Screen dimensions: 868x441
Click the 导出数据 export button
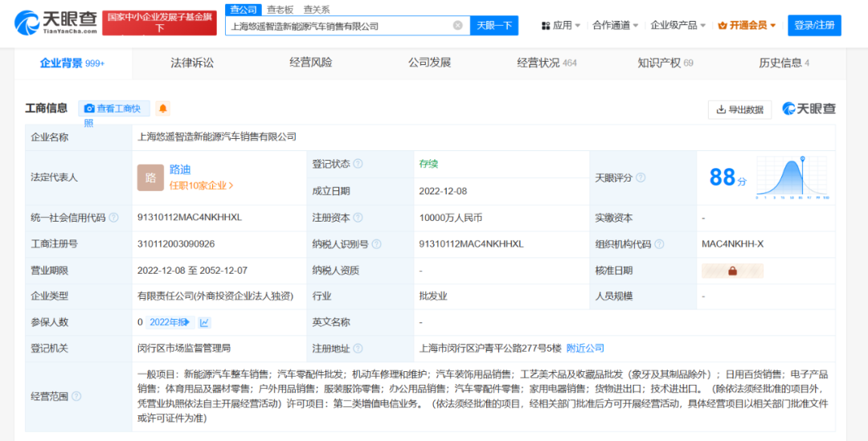pos(739,109)
